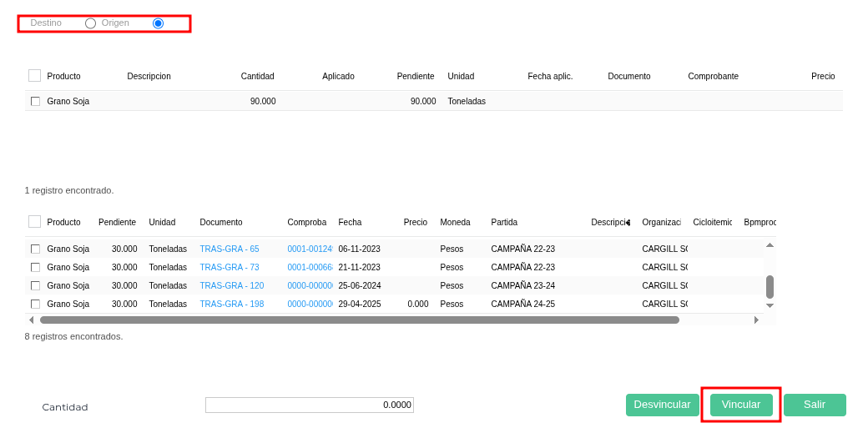The image size is (868, 428).
Task: Click the vertical scrollbar thumb in lower table
Action: pyautogui.click(x=770, y=286)
